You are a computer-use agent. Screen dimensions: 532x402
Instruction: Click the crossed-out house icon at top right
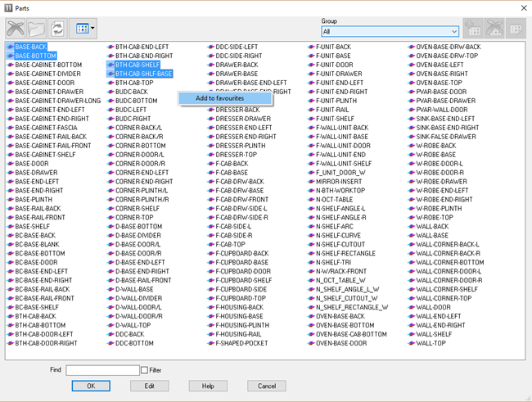click(496, 28)
